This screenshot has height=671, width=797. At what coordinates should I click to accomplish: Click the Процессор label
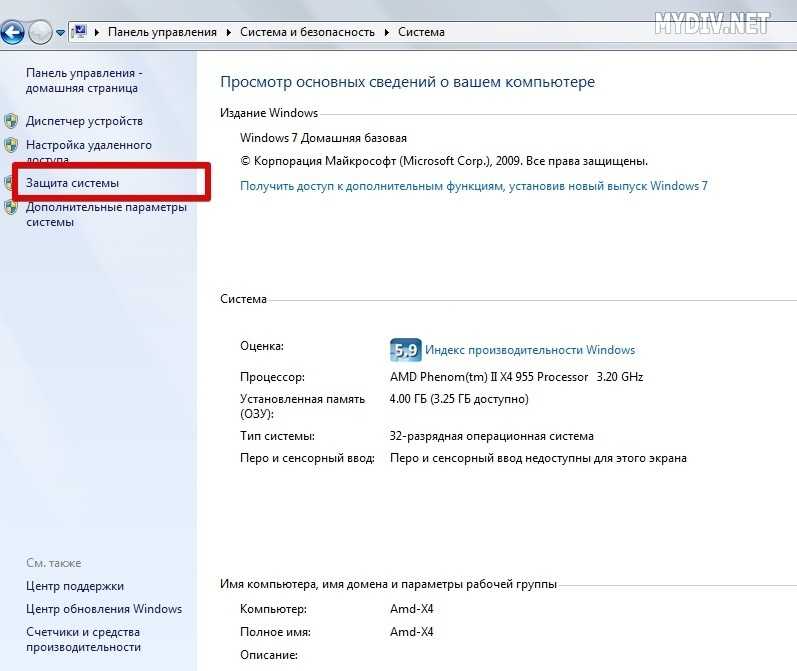click(x=272, y=377)
